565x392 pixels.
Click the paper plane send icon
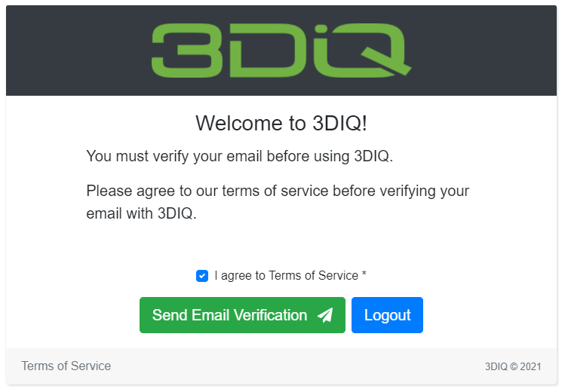(x=325, y=315)
